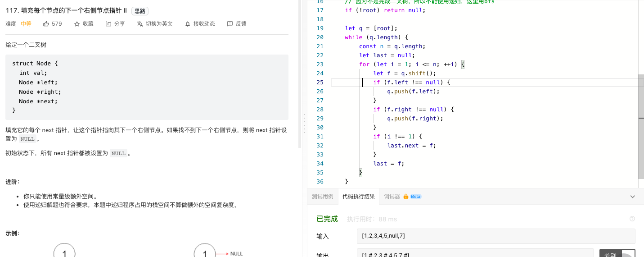Click the code editor vertical scrollbar

point(641,127)
